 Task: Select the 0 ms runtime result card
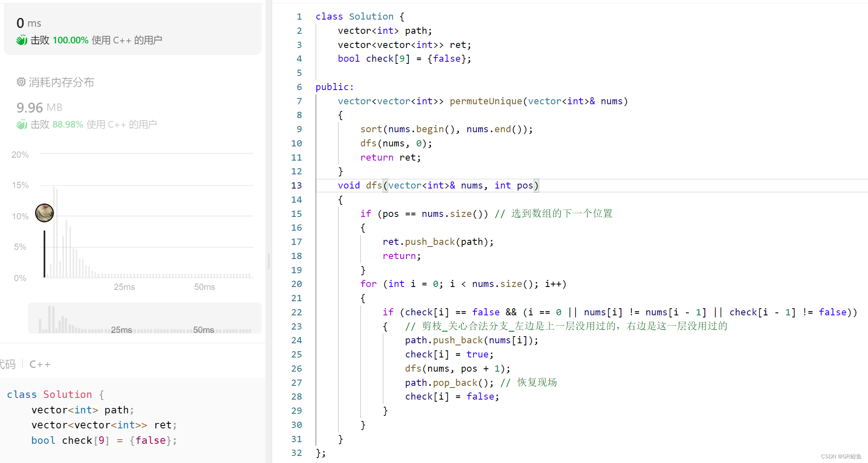[132, 29]
